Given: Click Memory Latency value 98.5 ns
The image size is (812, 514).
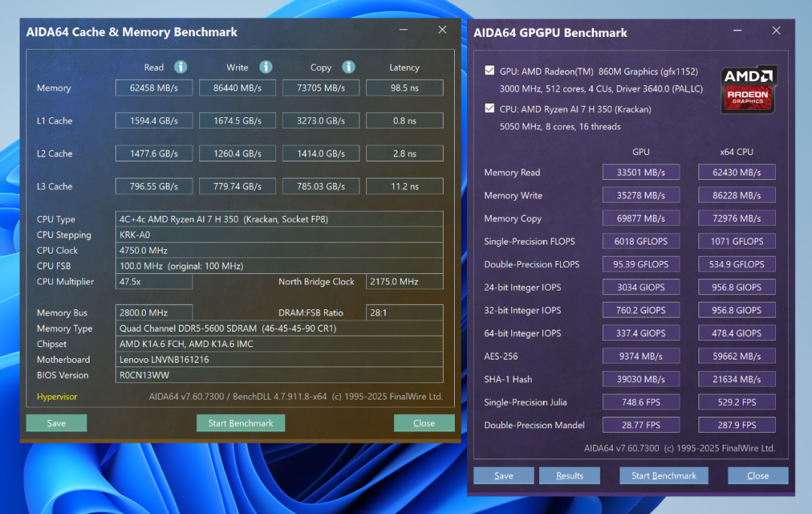Looking at the screenshot, I should click(404, 88).
